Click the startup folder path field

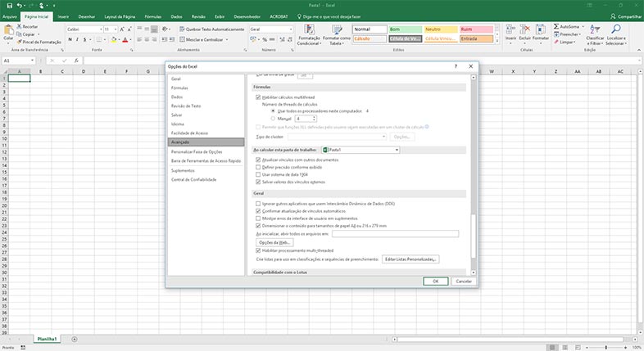pyautogui.click(x=395, y=234)
